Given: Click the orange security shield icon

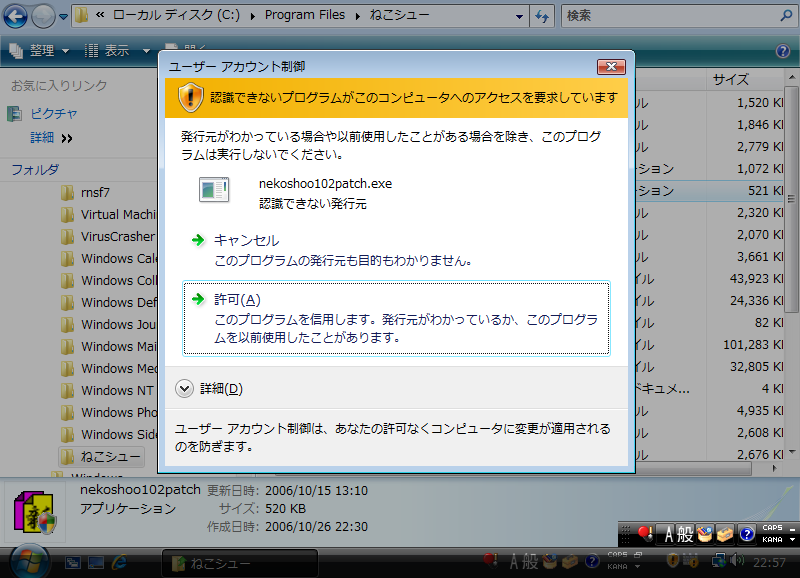Looking at the screenshot, I should point(190,98).
